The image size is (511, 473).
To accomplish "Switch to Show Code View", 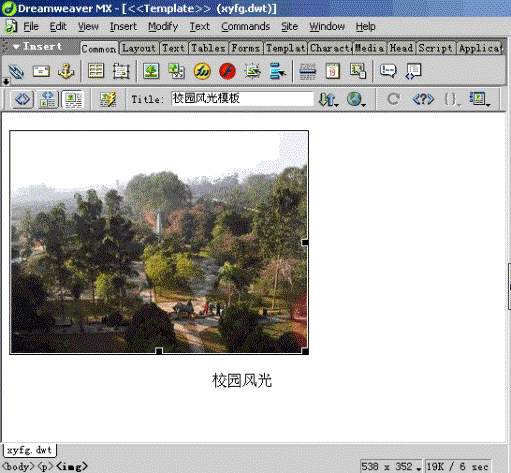I will (22, 99).
